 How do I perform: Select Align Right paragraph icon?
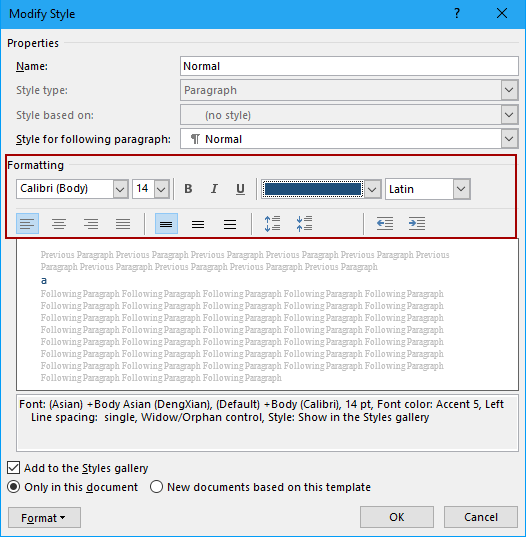91,224
